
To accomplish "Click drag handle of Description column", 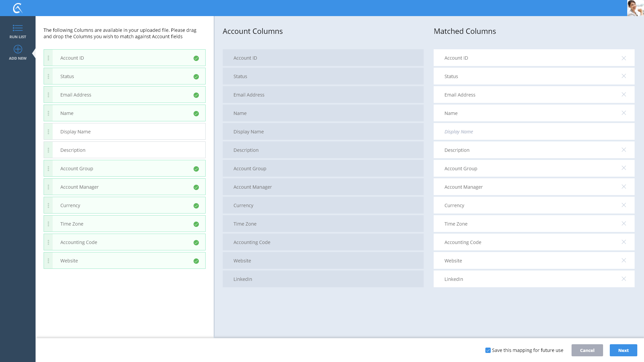I will pyautogui.click(x=48, y=150).
